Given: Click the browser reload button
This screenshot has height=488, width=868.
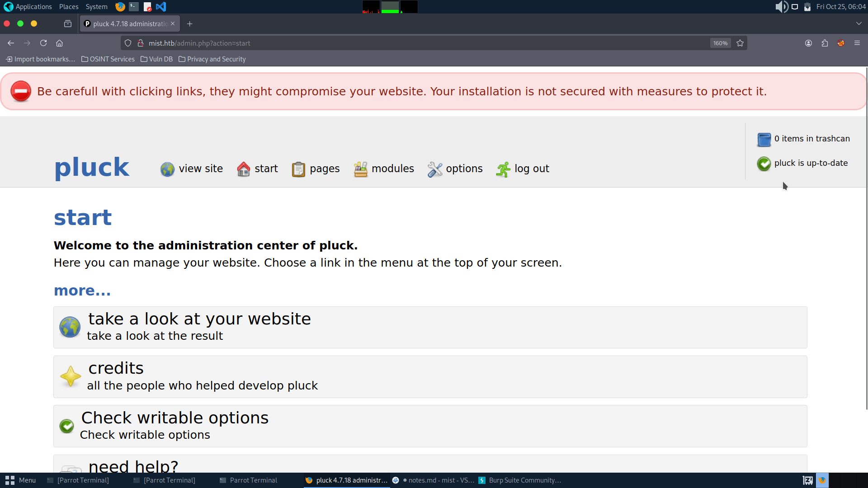Looking at the screenshot, I should (43, 43).
